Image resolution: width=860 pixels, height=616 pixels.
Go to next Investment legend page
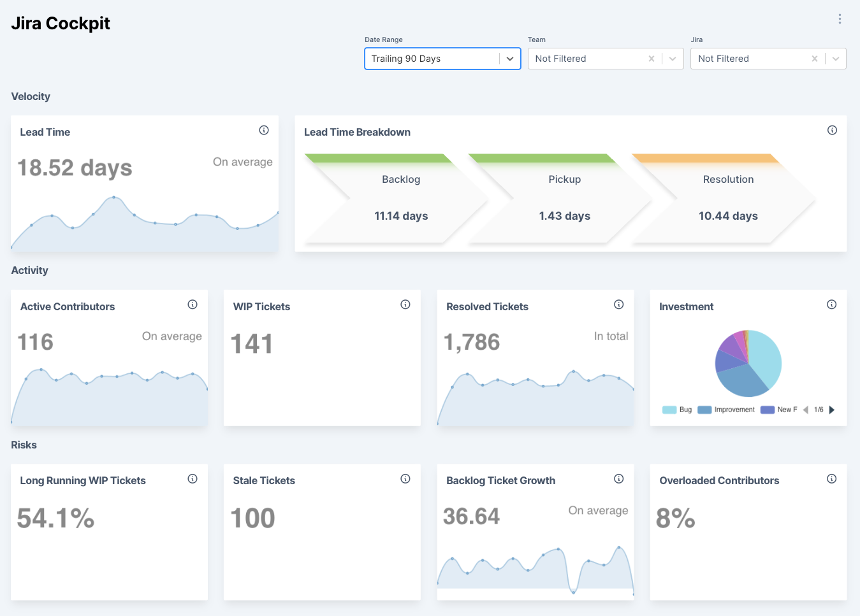coord(832,410)
